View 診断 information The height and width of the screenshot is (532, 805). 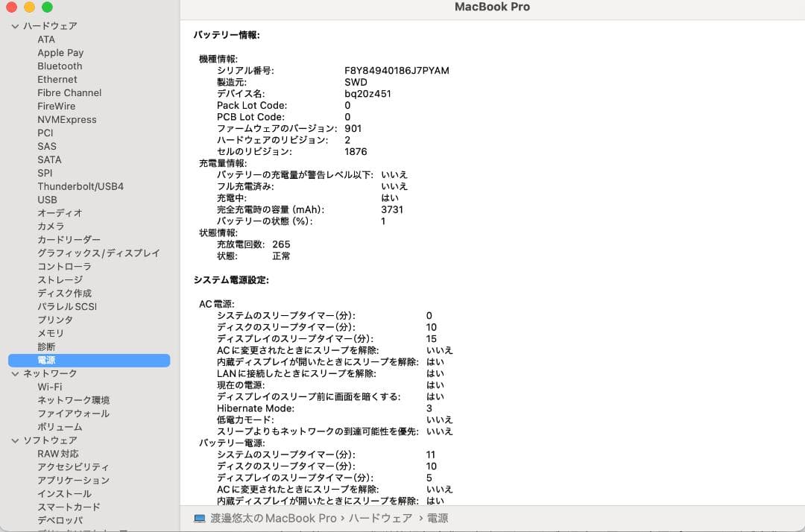click(x=46, y=346)
